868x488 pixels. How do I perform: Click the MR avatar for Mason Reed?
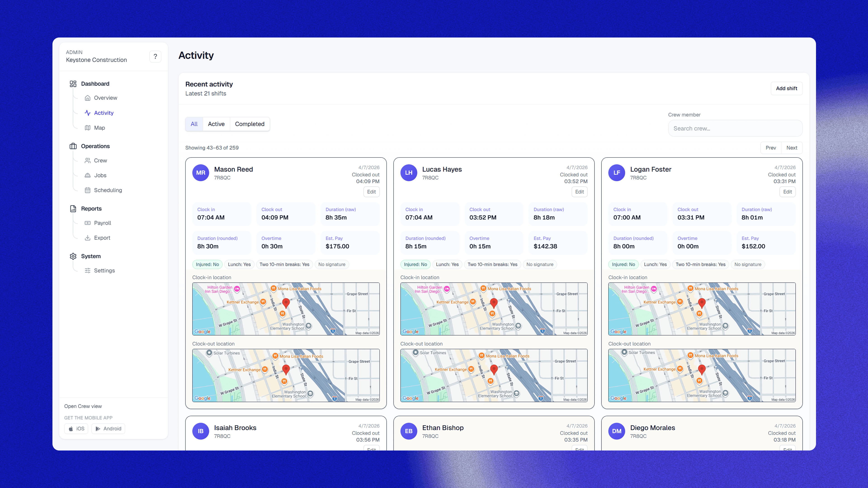point(200,173)
